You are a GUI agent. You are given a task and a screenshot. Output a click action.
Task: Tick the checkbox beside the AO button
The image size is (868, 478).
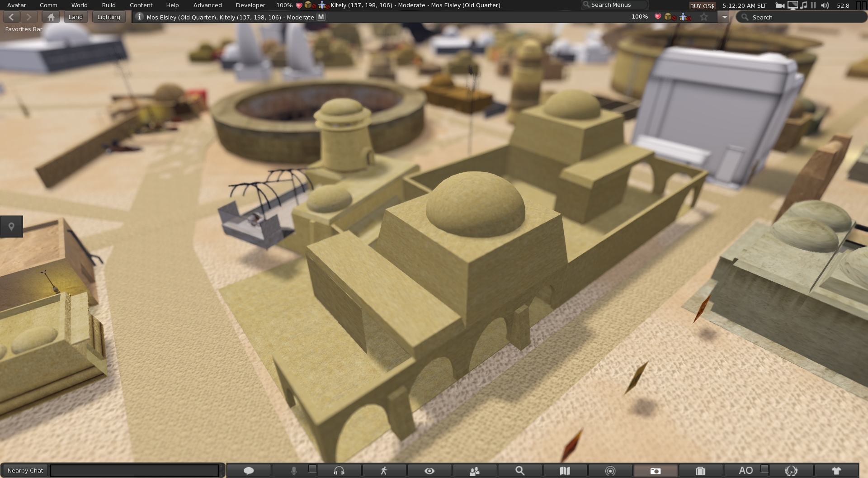tap(764, 469)
